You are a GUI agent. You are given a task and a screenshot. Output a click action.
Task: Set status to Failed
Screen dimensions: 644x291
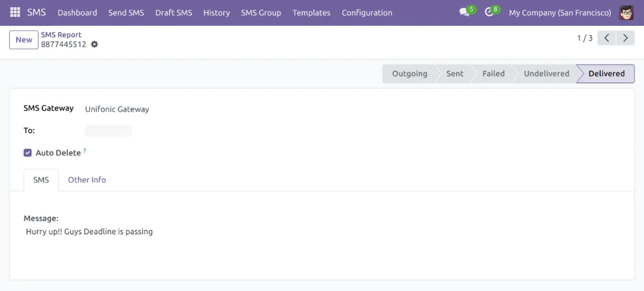493,73
